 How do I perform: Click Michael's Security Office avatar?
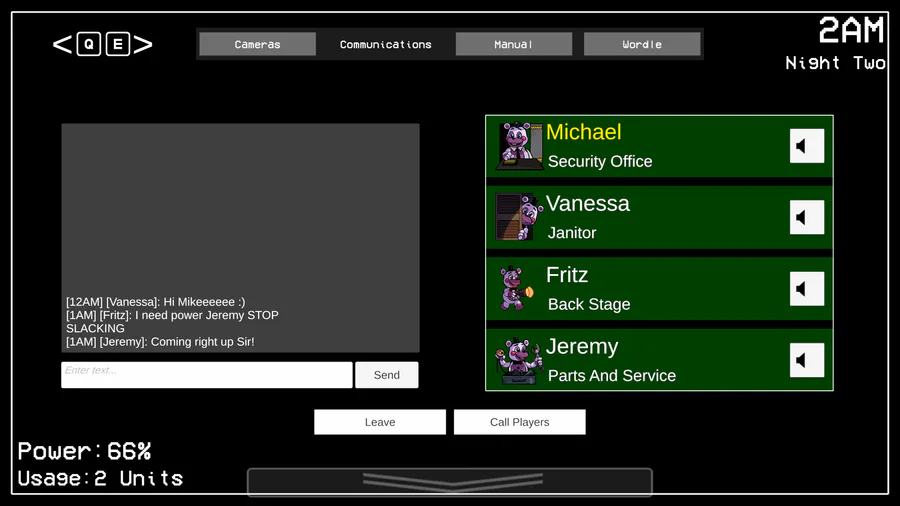coord(519,146)
